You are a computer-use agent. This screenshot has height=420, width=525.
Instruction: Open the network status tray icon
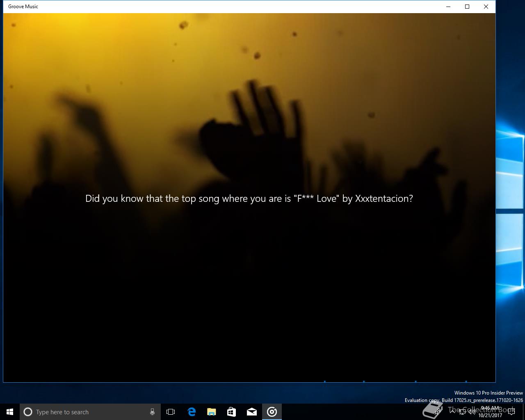click(x=462, y=412)
